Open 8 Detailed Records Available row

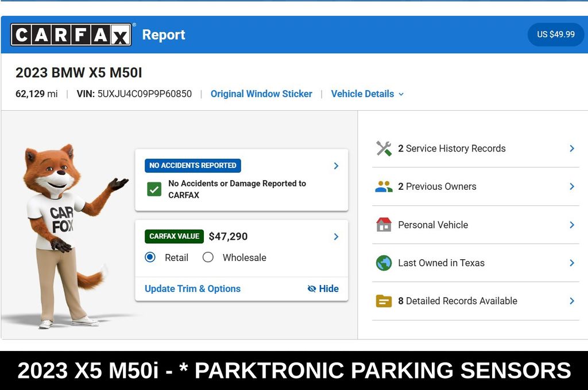[x=475, y=301]
